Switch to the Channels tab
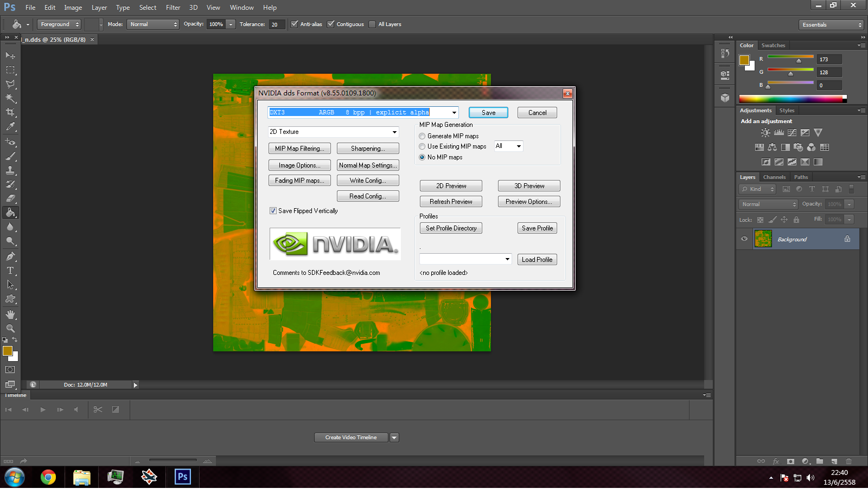The height and width of the screenshot is (495, 868). tap(774, 177)
